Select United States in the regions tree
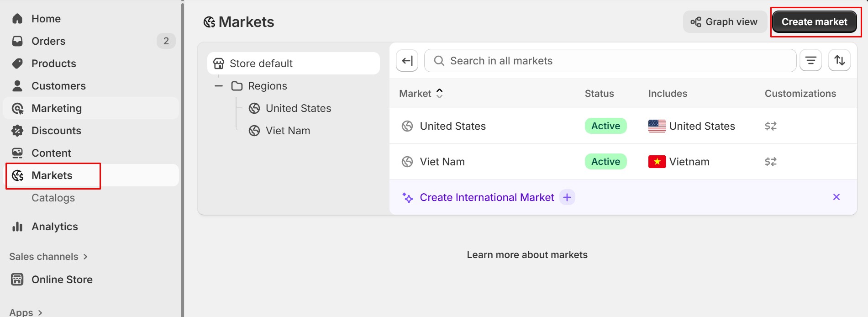 point(298,108)
